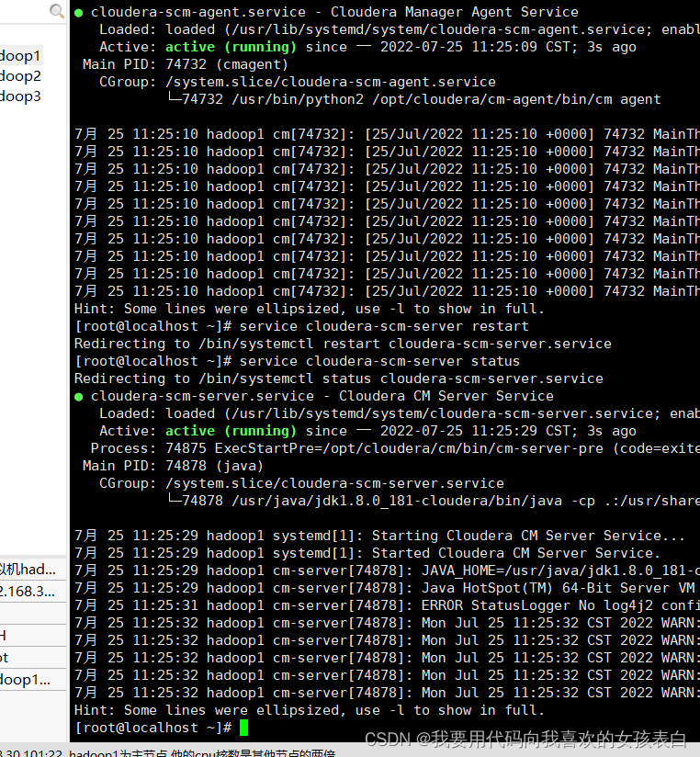Click the 'ERROR StatusLogger No log4j2' log line
The image size is (700, 757).
pos(387,605)
